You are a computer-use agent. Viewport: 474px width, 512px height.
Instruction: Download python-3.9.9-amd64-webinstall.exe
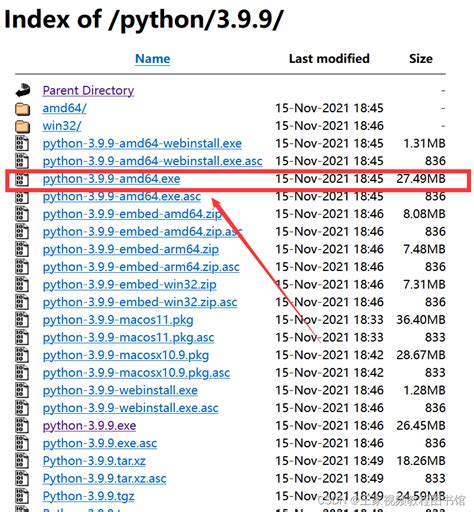142,144
